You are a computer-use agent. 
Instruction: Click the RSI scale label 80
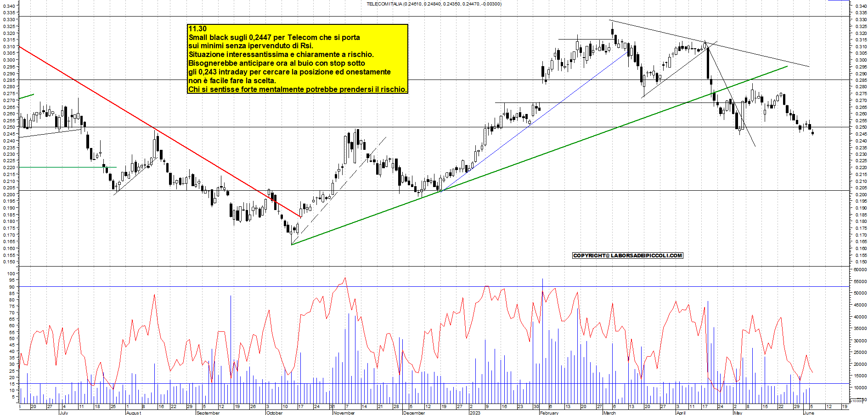tap(12, 299)
